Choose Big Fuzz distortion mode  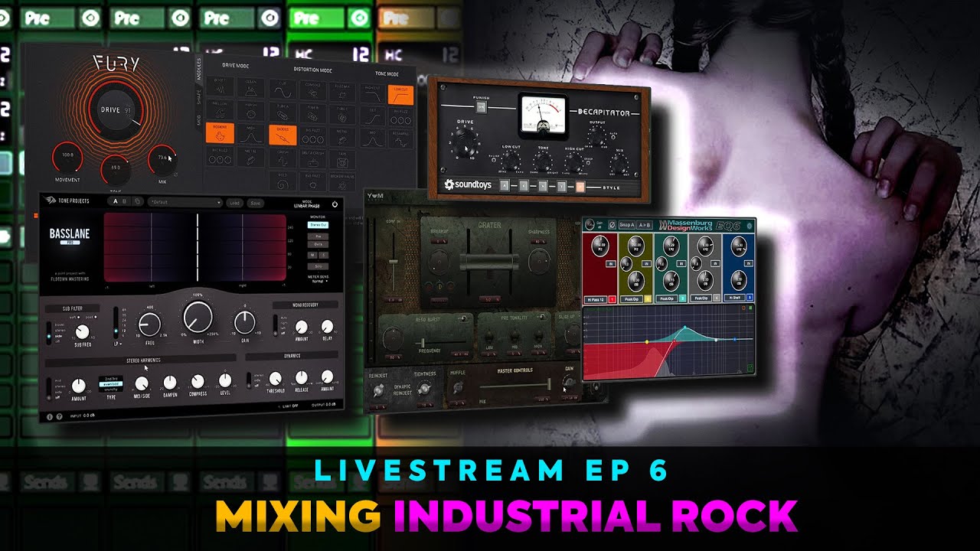(x=313, y=136)
